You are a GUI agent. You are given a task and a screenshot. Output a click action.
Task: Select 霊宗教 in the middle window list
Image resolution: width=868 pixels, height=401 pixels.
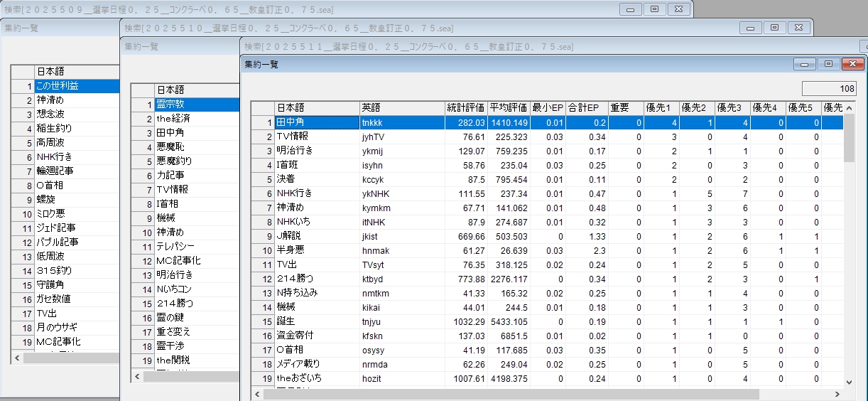point(196,105)
